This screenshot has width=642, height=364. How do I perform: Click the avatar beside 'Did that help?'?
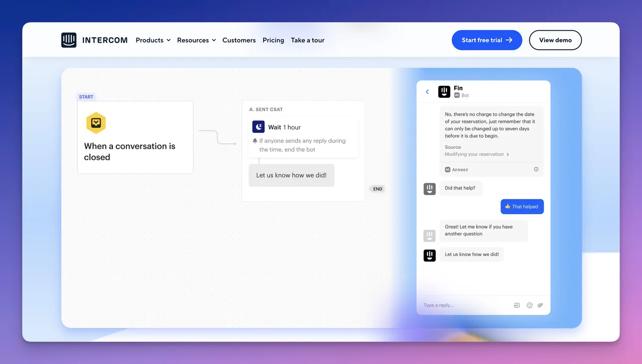click(429, 189)
